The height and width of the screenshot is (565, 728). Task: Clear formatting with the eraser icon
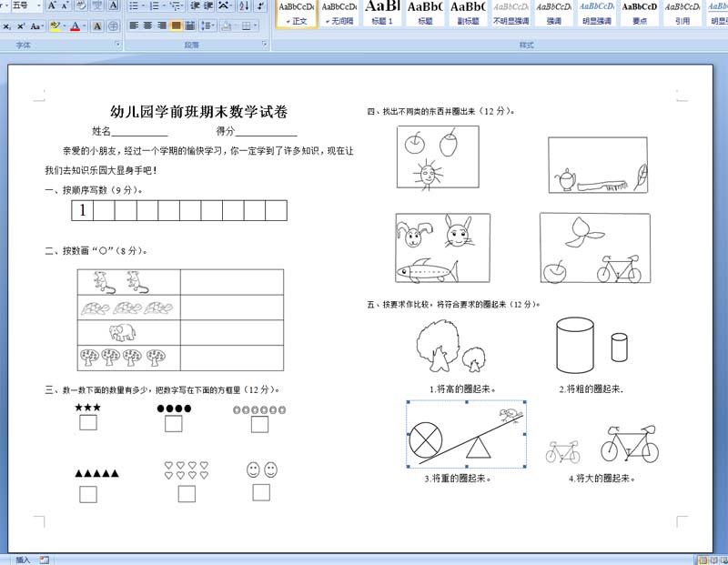(x=81, y=5)
